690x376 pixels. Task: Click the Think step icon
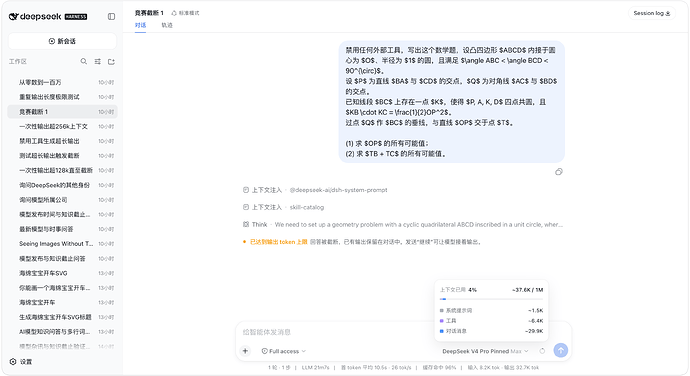click(246, 224)
